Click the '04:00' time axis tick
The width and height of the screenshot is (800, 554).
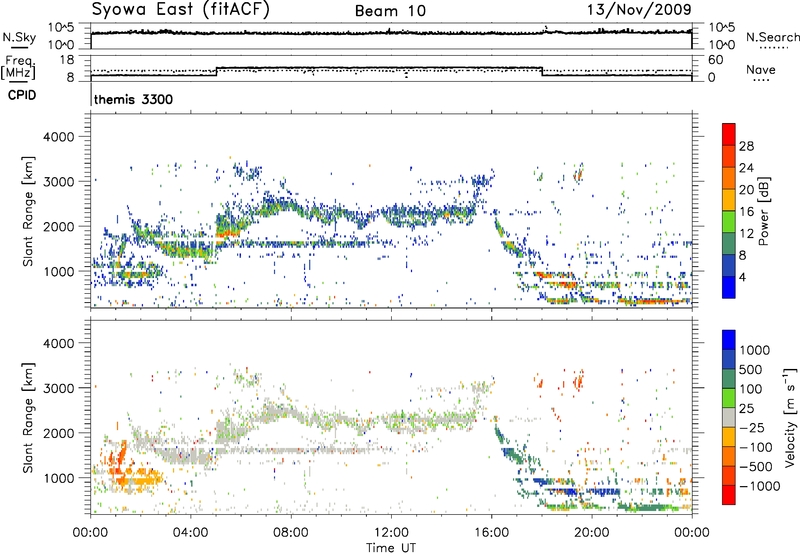190,533
